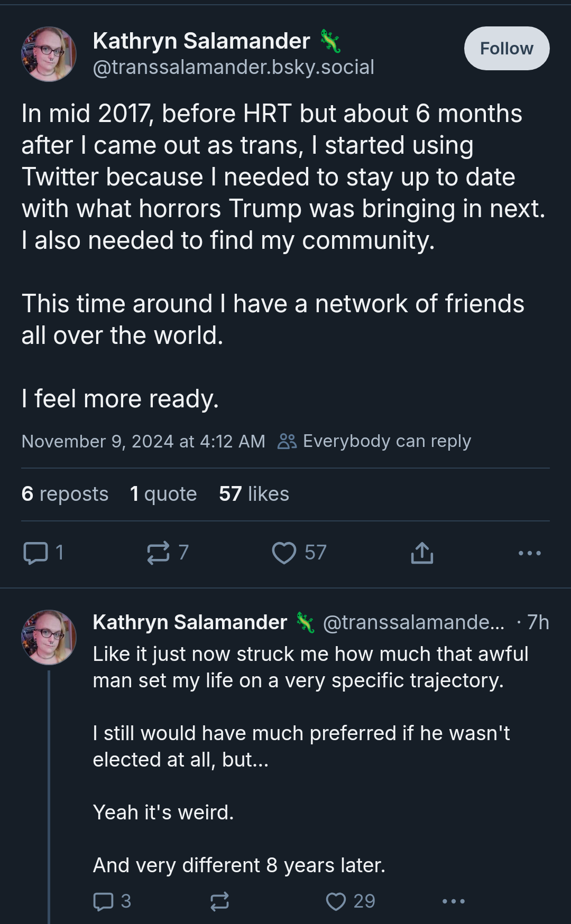571x924 pixels.
Task: Reply to the thread post with 3 comments
Action: [112, 901]
